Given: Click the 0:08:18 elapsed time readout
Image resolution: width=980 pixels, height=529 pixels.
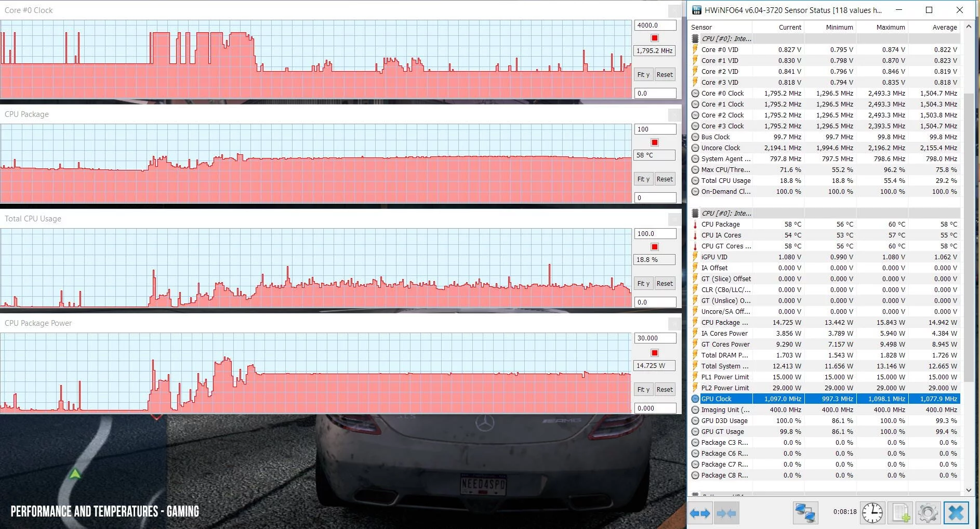Looking at the screenshot, I should pos(845,512).
